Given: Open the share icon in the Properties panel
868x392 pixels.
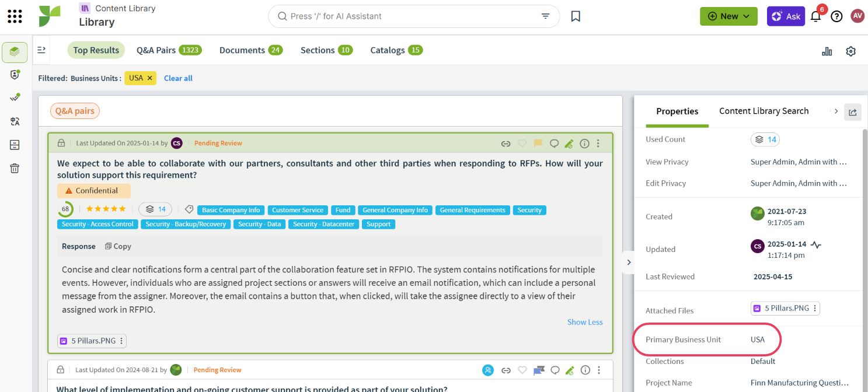Looking at the screenshot, I should tap(853, 112).
